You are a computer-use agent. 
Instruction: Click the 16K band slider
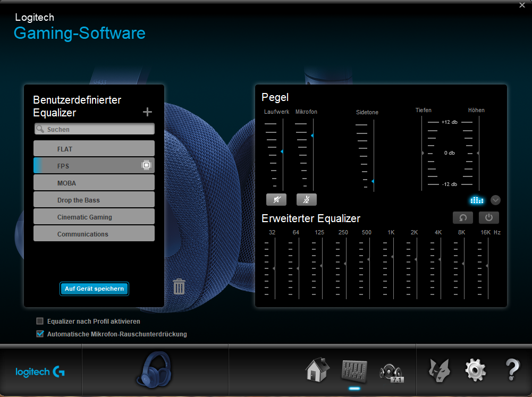coord(487,266)
